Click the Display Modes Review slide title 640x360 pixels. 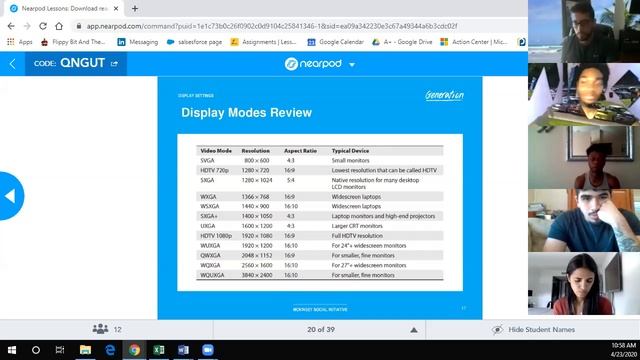246,113
